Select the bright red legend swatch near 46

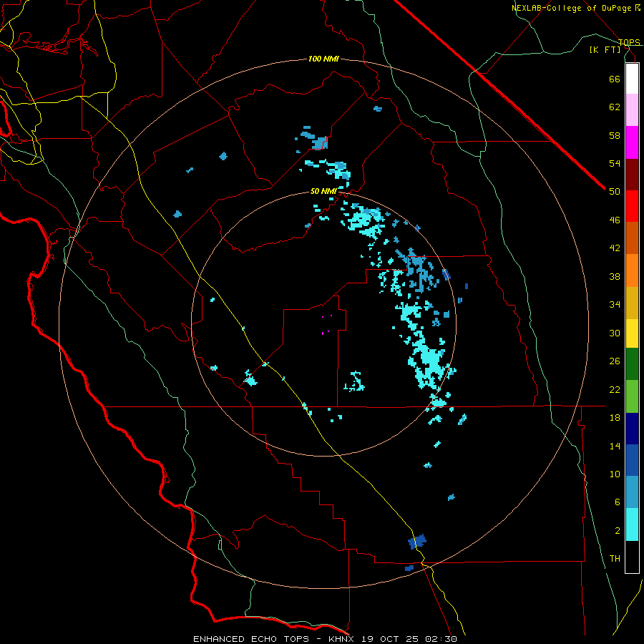click(632, 206)
